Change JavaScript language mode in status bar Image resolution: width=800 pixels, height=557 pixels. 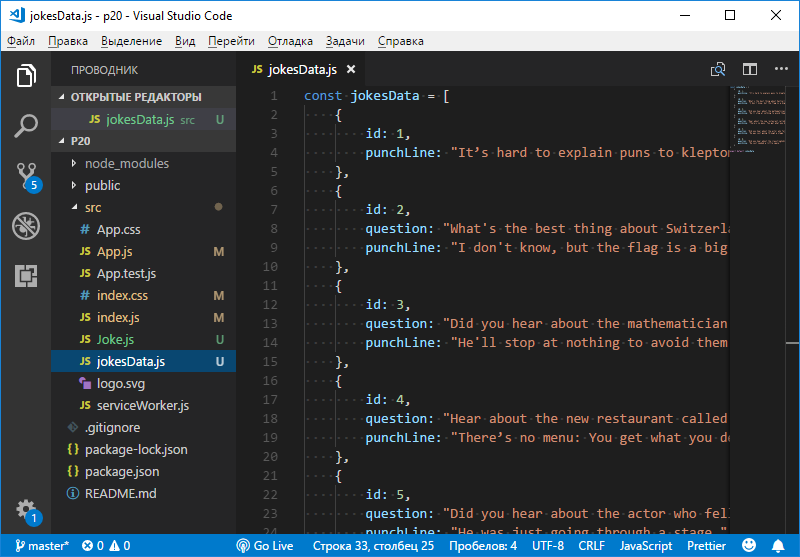[645, 546]
